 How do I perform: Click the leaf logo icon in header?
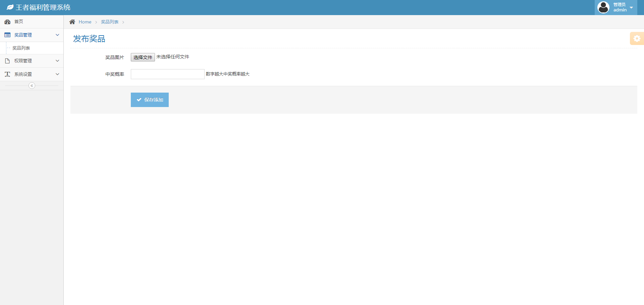point(10,7)
